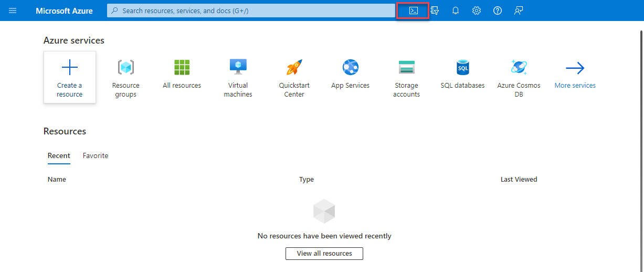Open Quickstart Center rocket icon
The height and width of the screenshot is (272, 644).
[294, 67]
